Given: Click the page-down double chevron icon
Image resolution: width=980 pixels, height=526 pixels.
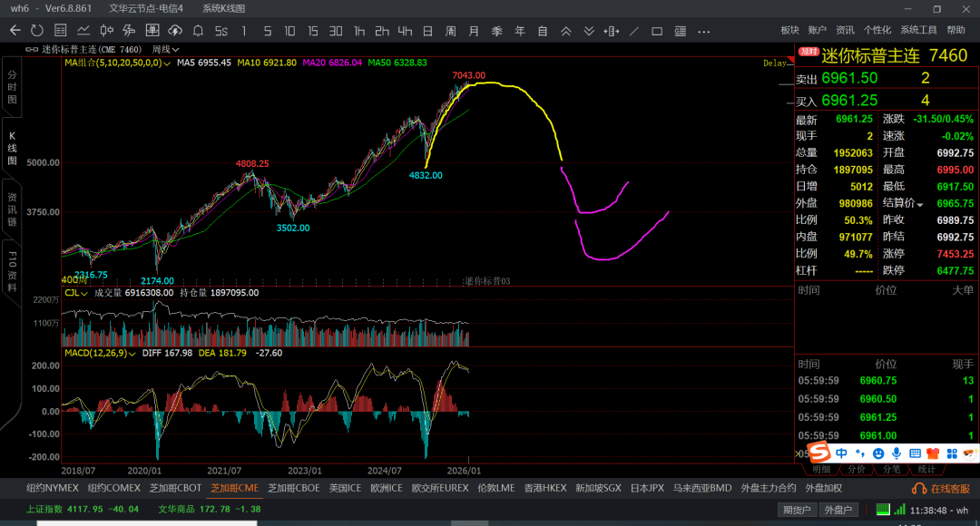Looking at the screenshot, I should click(x=589, y=31).
